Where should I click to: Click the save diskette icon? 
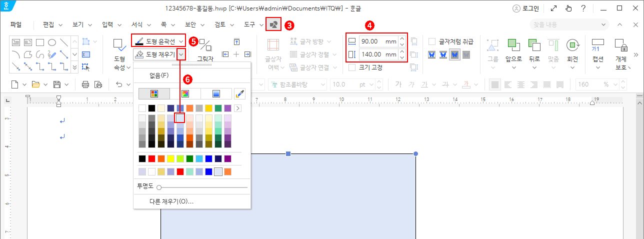(x=57, y=84)
